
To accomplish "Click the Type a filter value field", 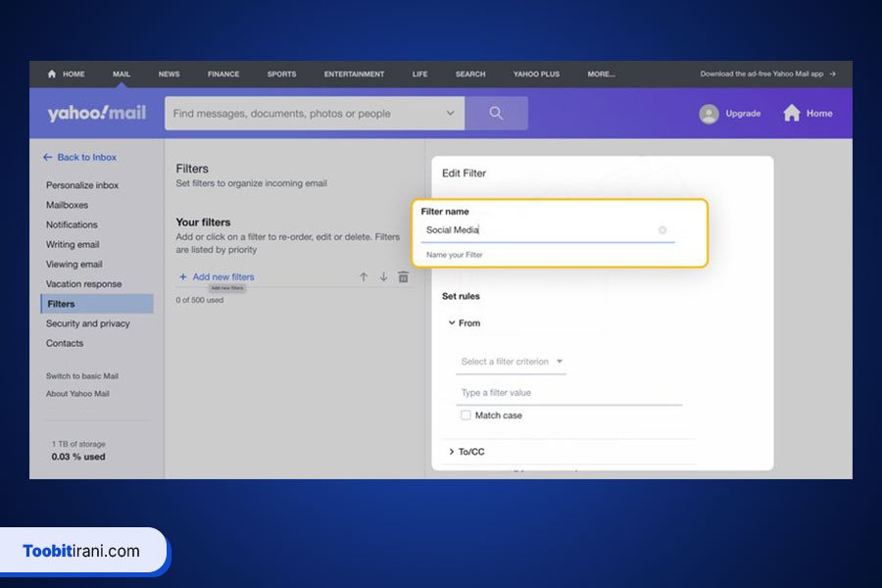I will point(568,393).
